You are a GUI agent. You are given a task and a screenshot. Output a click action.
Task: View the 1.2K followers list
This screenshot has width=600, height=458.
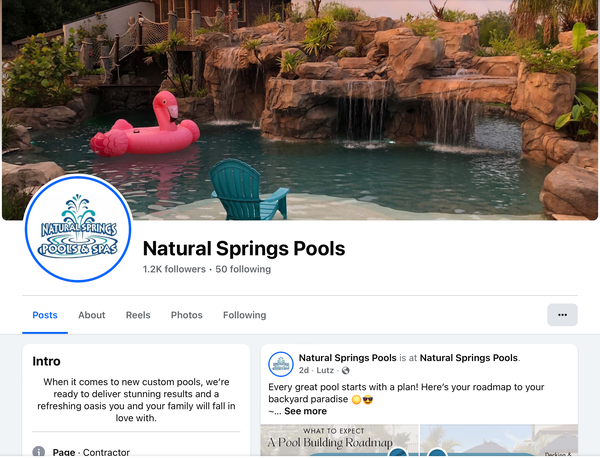174,269
